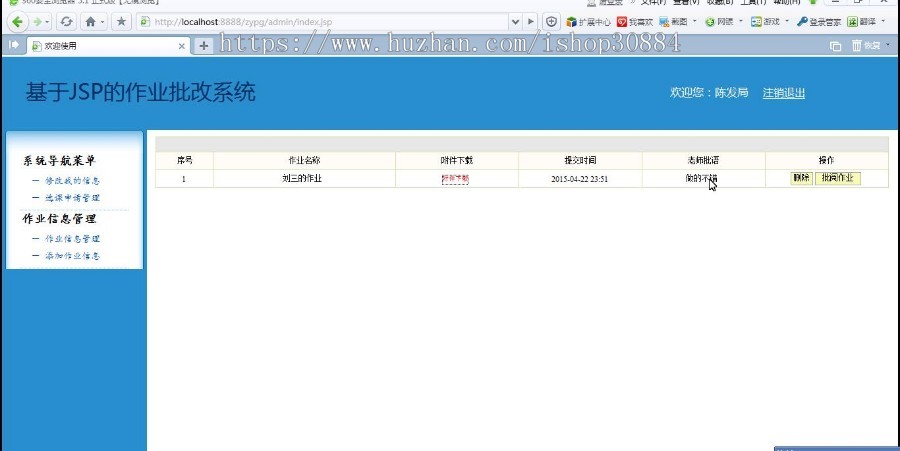Screen dimensions: 900x451
Task: Click the 作业名称 column header
Action: coord(304,161)
